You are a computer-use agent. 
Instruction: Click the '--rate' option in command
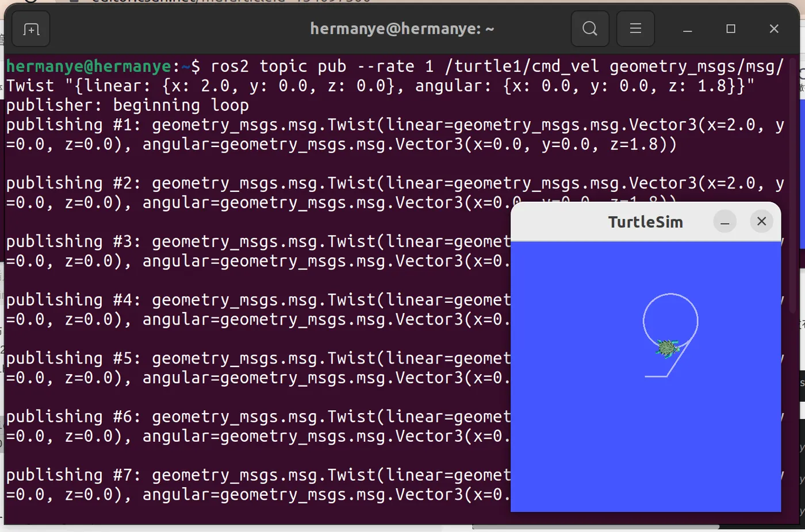(385, 67)
